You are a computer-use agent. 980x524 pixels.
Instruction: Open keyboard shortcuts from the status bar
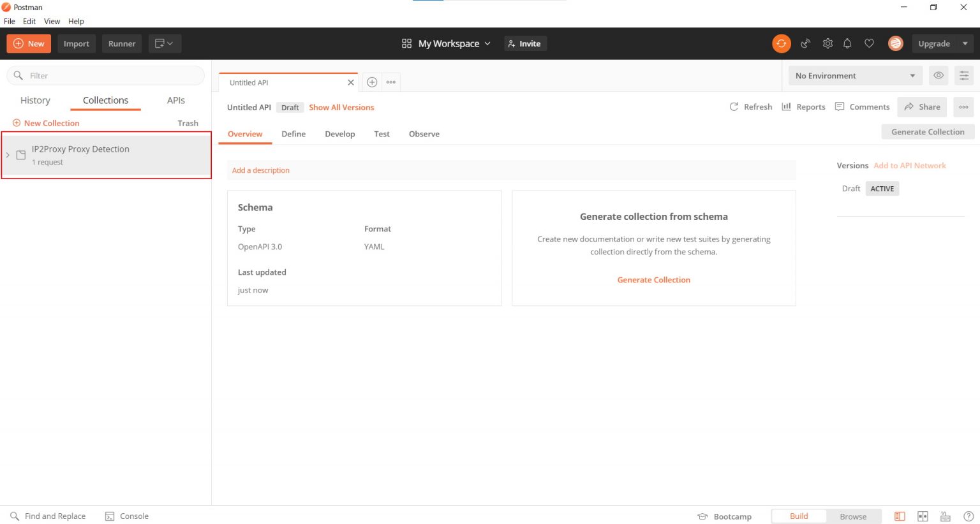[945, 516]
